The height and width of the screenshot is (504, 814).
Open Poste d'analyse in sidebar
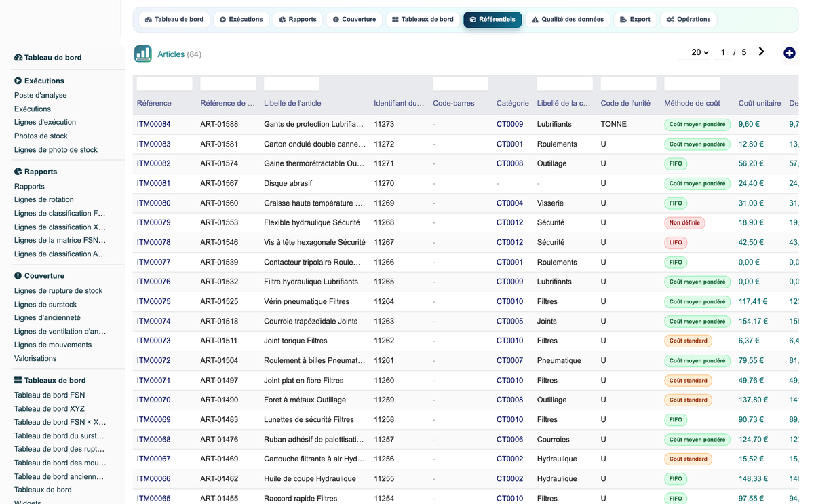coord(41,96)
